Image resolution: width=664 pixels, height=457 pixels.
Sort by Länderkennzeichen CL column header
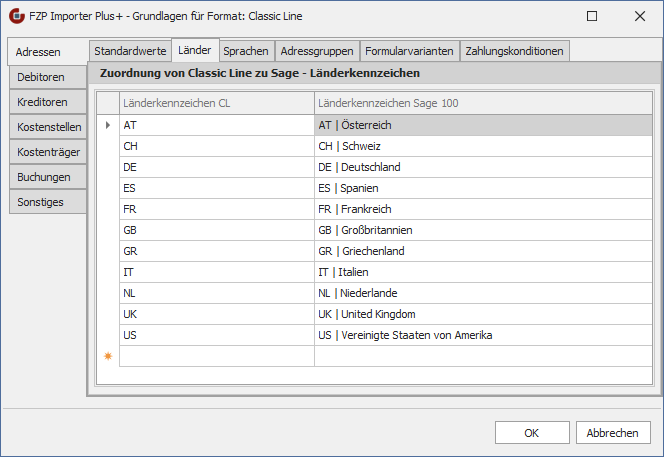pos(217,103)
